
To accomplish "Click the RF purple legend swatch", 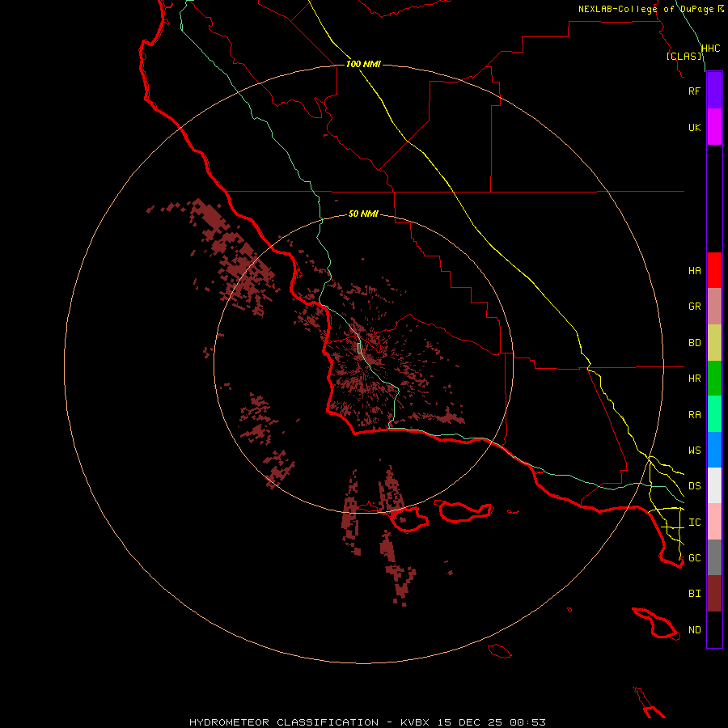I will [x=714, y=91].
